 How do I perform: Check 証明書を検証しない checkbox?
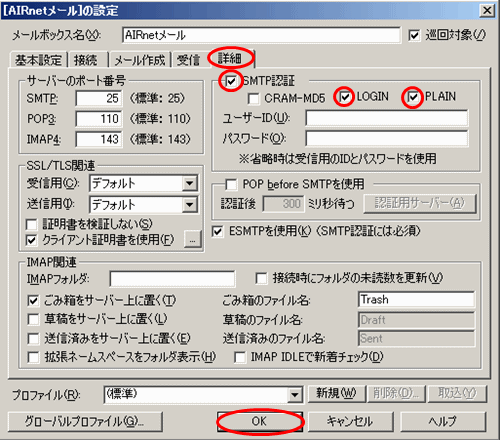pyautogui.click(x=32, y=224)
